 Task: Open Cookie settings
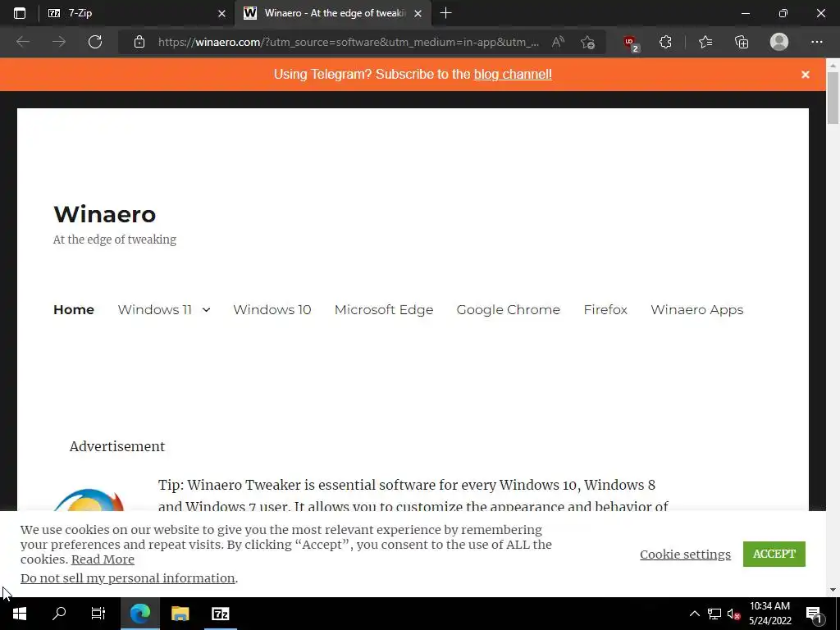point(685,554)
